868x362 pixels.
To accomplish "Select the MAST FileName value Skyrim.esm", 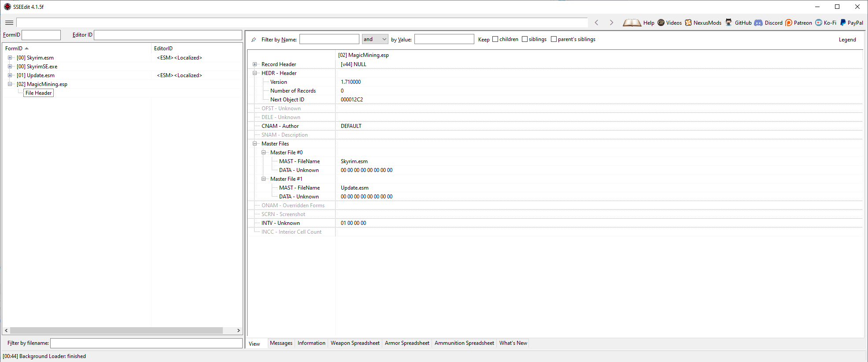I will [x=354, y=161].
